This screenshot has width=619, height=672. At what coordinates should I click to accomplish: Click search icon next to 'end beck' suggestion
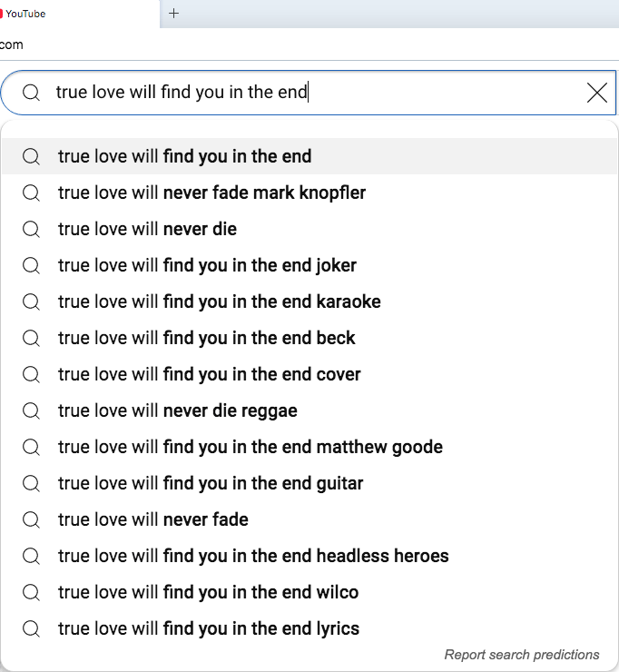[x=32, y=338]
